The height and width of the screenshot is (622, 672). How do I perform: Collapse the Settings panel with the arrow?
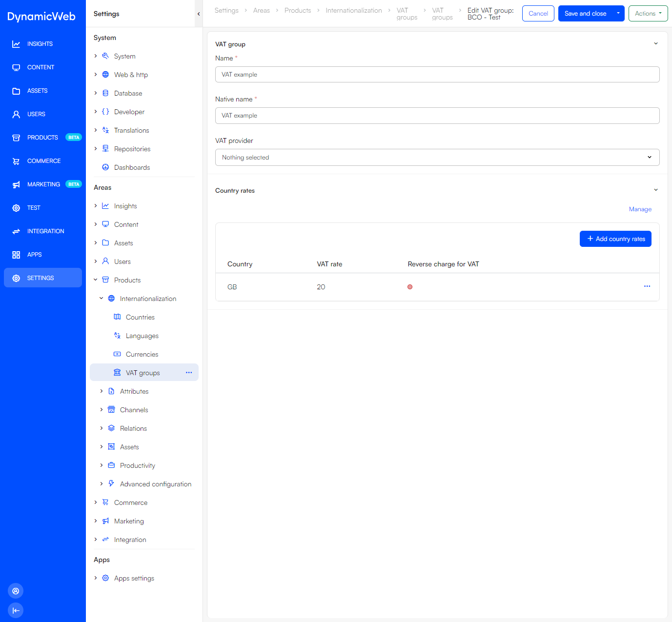tap(199, 14)
